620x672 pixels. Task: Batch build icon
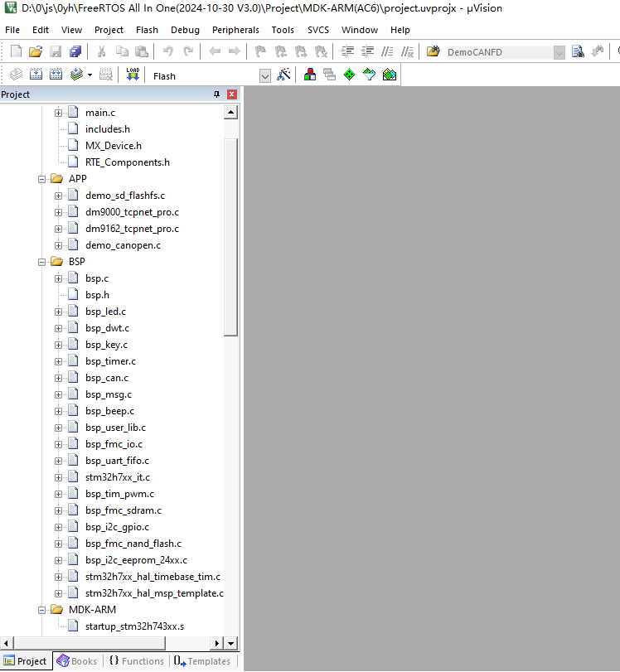[76, 75]
